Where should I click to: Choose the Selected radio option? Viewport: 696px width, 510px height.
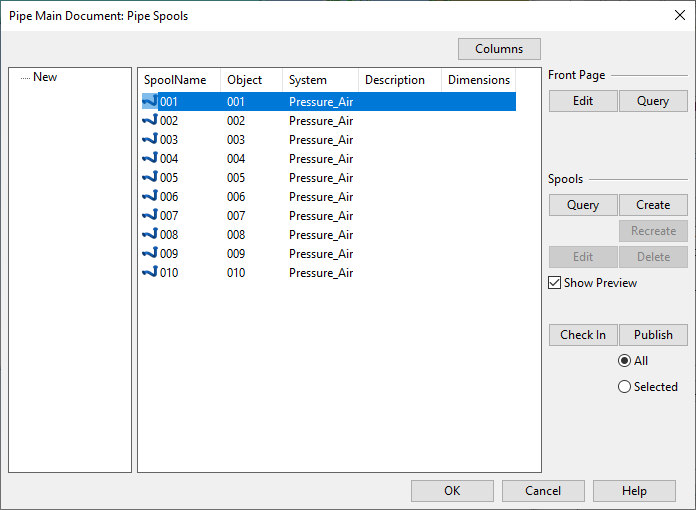625,387
